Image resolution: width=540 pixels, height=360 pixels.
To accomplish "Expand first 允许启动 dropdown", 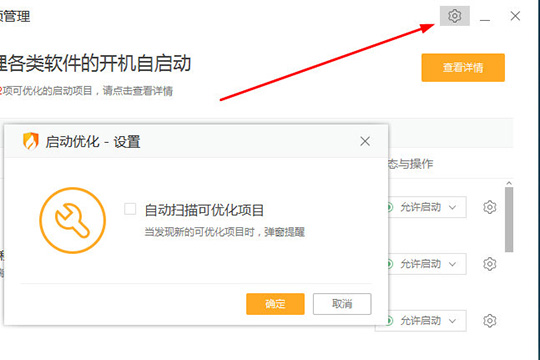I will coord(426,207).
